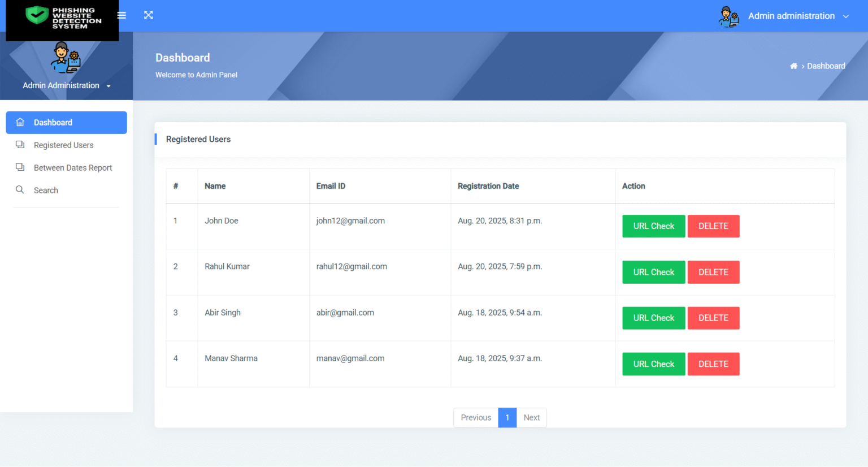The height and width of the screenshot is (467, 868).
Task: Delete the user Manav Sharma
Action: click(713, 364)
